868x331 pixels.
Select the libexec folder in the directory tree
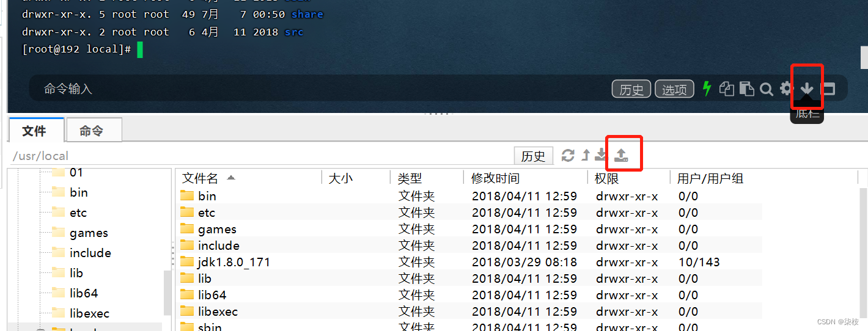point(89,313)
